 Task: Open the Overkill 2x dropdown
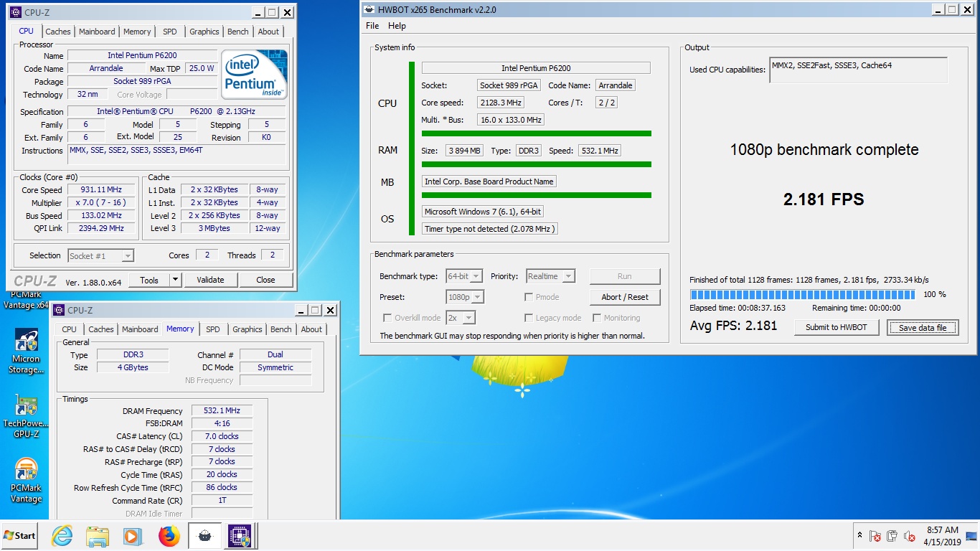click(x=461, y=318)
